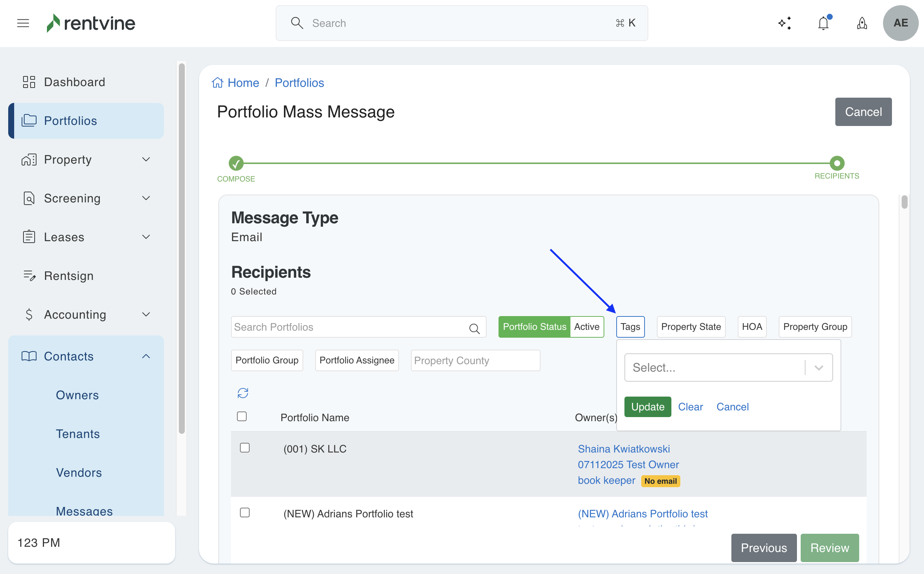The width and height of the screenshot is (924, 574).
Task: Open the Tags Select dropdown
Action: (728, 368)
